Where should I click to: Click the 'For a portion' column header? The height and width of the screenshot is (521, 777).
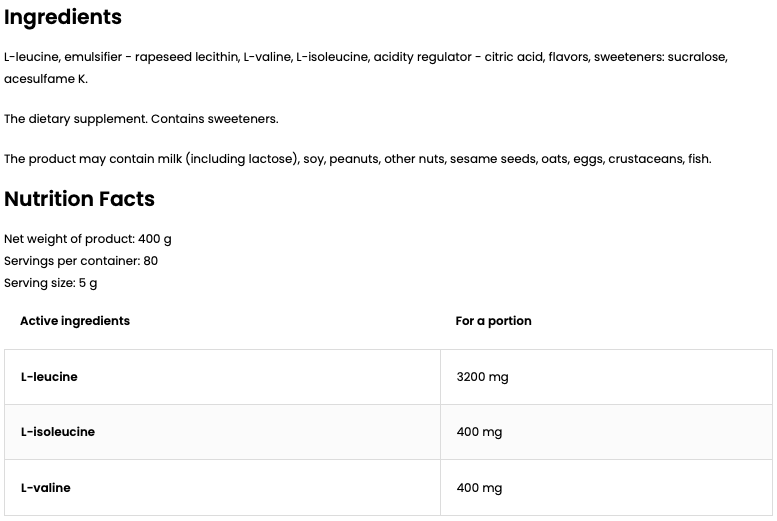click(x=493, y=321)
